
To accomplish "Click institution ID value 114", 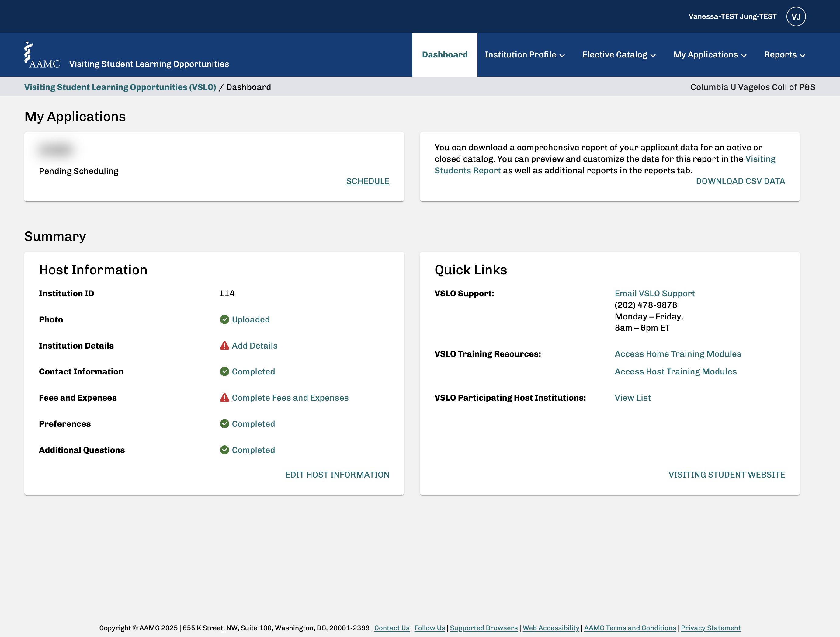I will [x=227, y=293].
